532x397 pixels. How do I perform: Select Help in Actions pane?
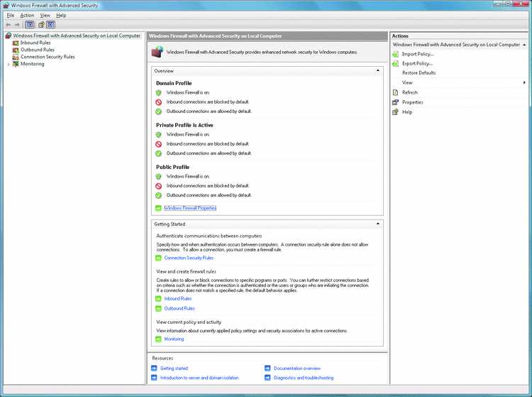[x=407, y=112]
